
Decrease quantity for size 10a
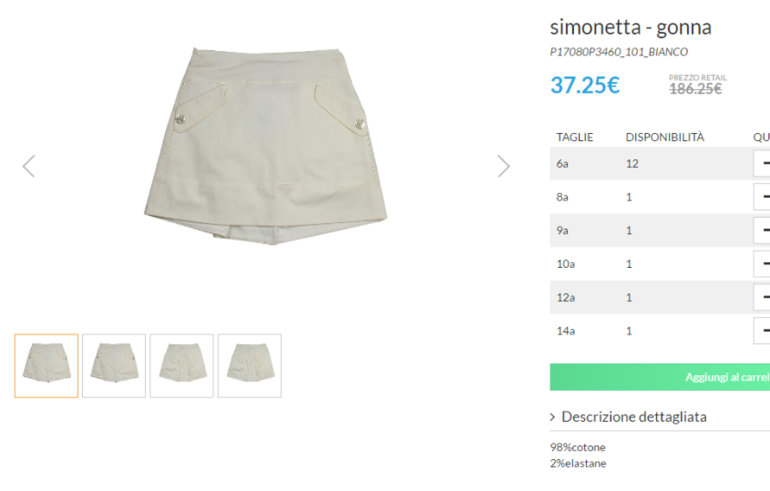pyautogui.click(x=764, y=264)
